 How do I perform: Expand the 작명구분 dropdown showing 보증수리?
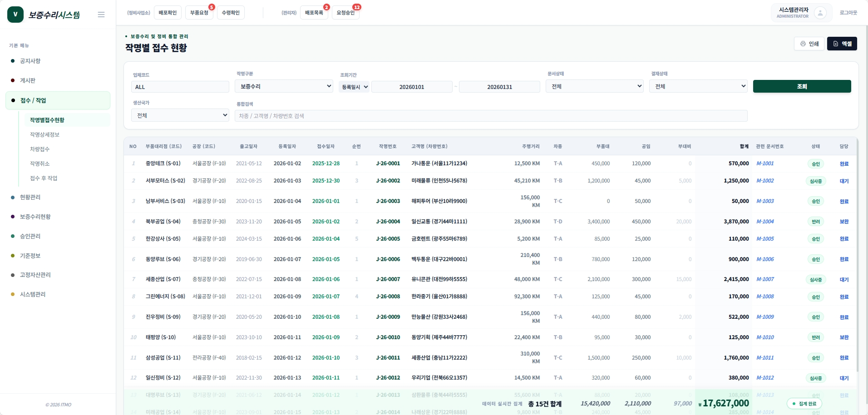click(x=284, y=86)
